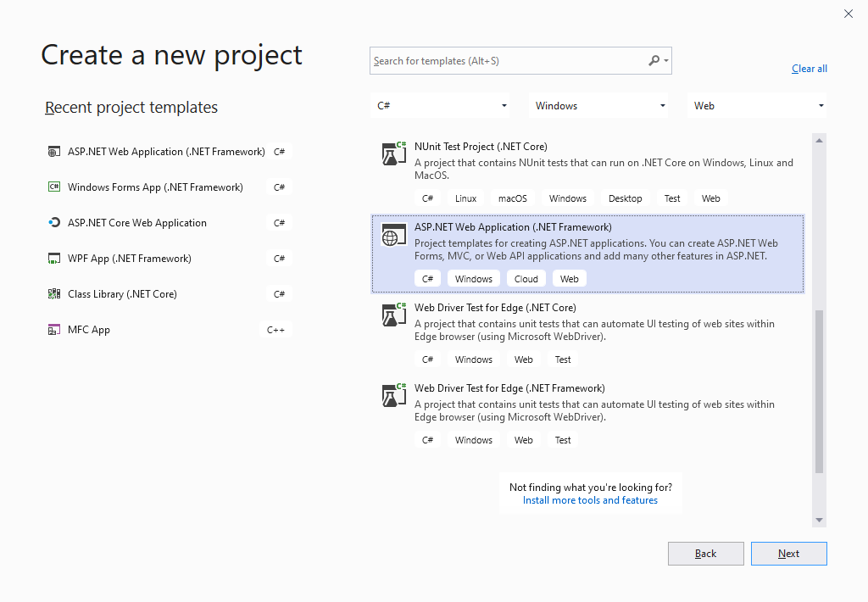Select Web Driver Test for Edge (.NET Core)
This screenshot has height=602, width=868.
588,335
